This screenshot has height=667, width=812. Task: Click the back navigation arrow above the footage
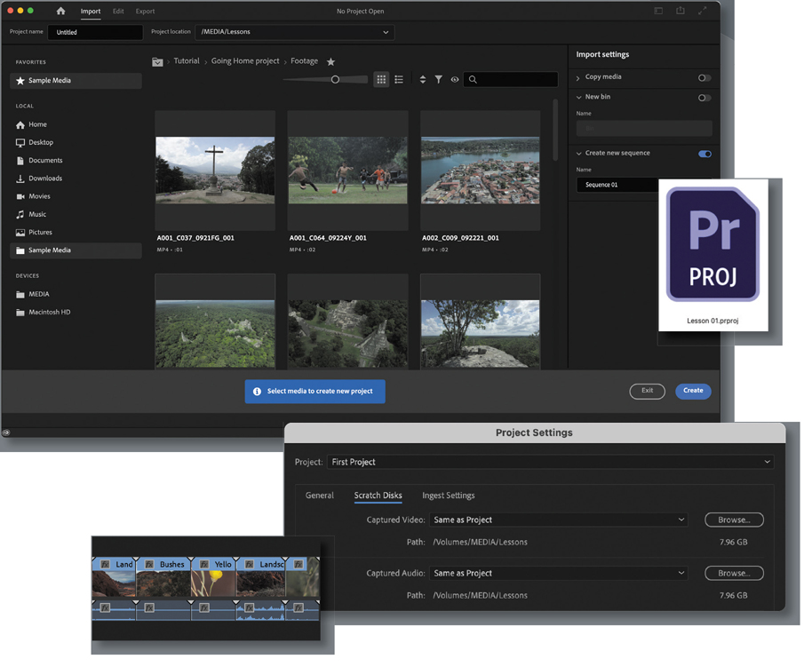(157, 61)
